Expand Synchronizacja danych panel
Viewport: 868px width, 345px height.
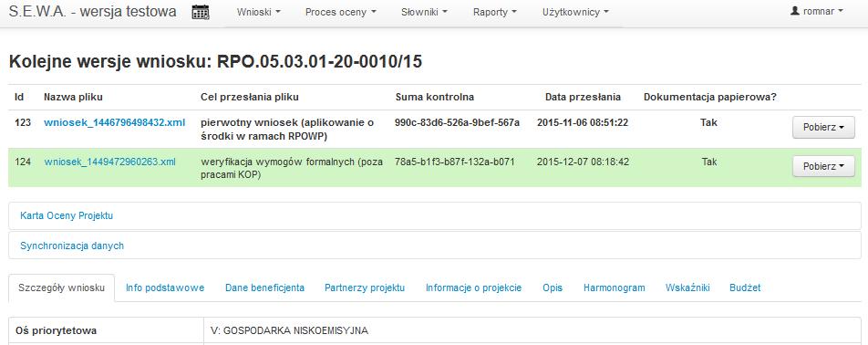click(72, 246)
